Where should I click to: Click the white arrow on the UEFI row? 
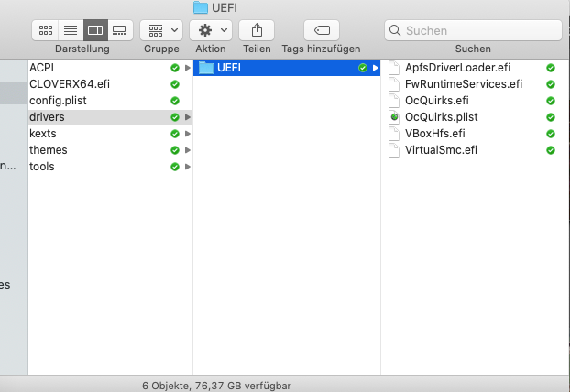coord(376,68)
